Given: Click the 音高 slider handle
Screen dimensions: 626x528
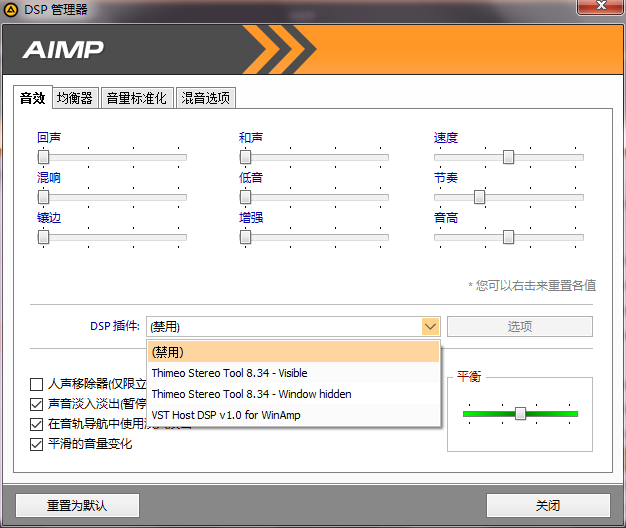Looking at the screenshot, I should click(x=508, y=237).
